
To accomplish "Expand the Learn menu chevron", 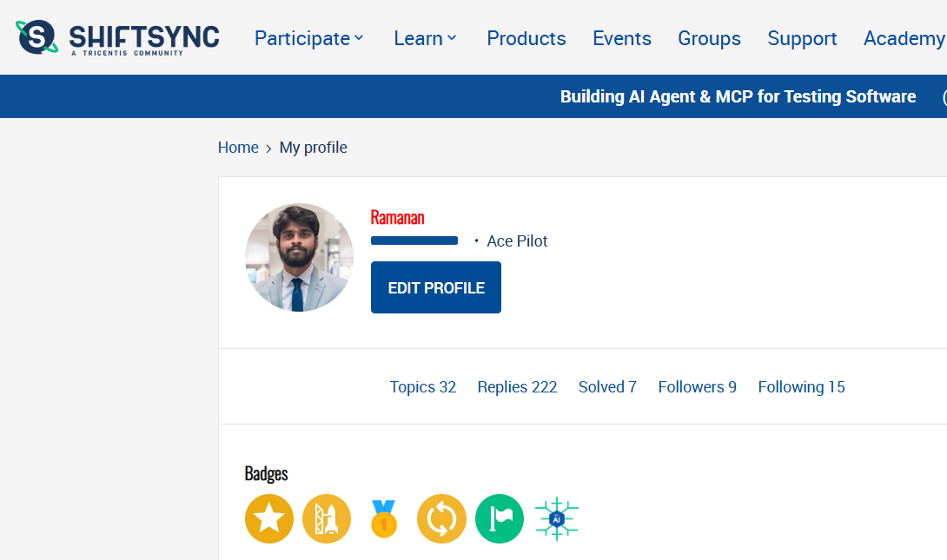I will (x=452, y=38).
